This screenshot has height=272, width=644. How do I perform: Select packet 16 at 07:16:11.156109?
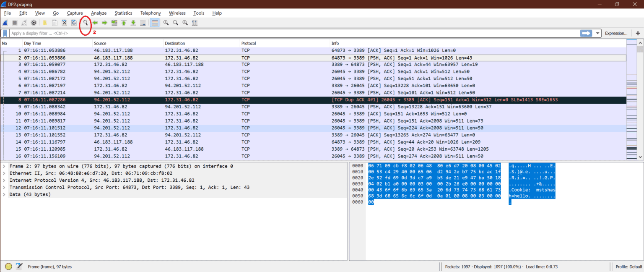point(313,156)
